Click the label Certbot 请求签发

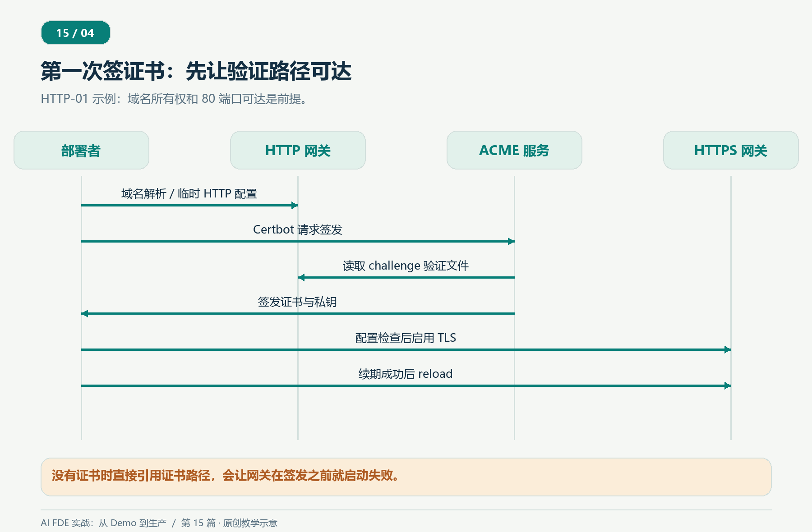tap(298, 230)
